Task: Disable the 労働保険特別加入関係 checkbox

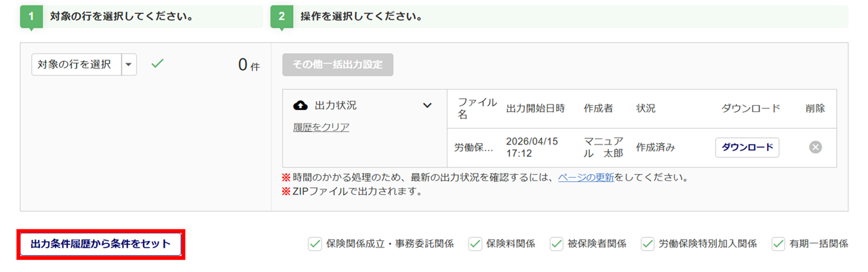Action: point(647,244)
